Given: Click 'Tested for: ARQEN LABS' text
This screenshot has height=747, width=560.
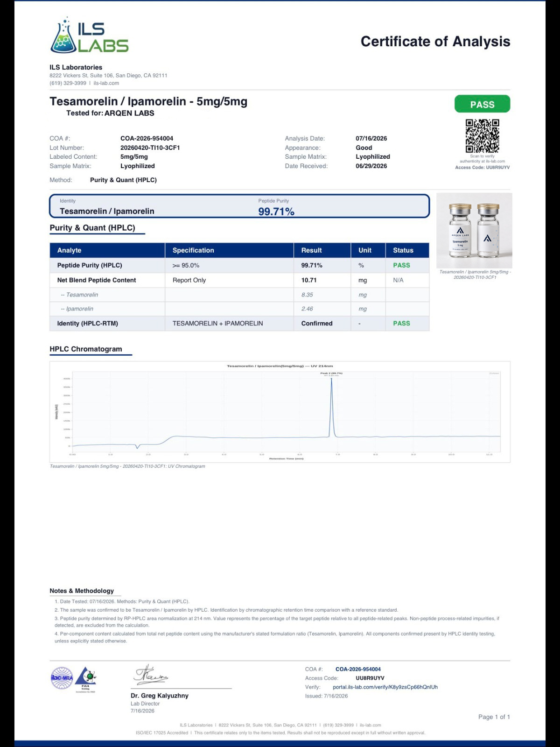Looking at the screenshot, I should [x=110, y=113].
